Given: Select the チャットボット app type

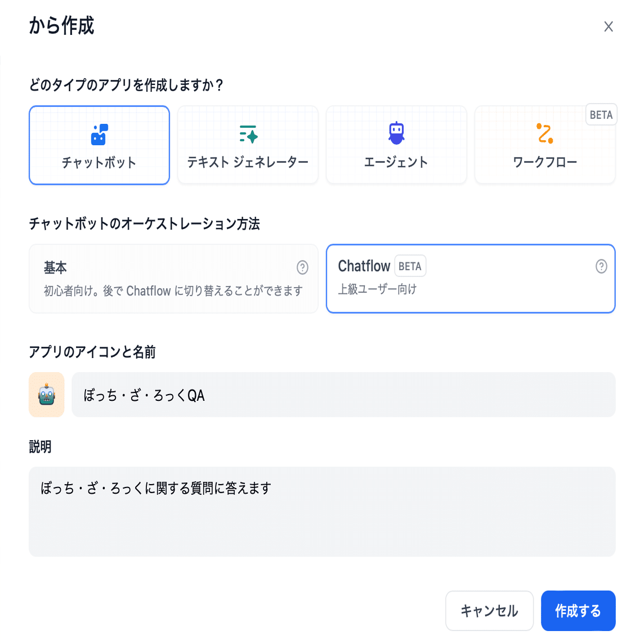Looking at the screenshot, I should (x=100, y=145).
